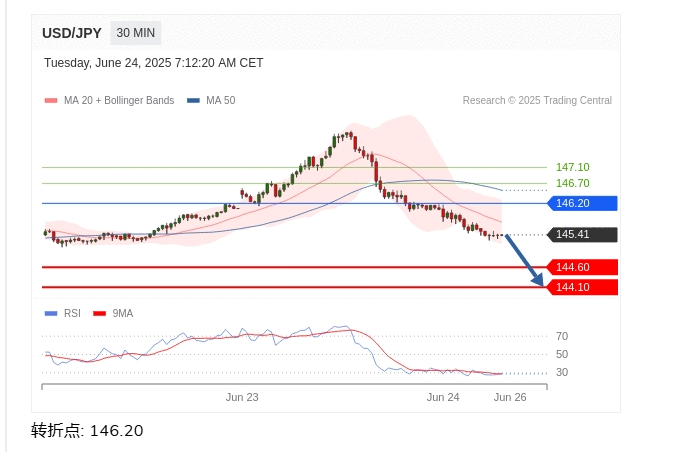Click the blue MA 50 legend swatch
This screenshot has width=695, height=452.
(193, 101)
